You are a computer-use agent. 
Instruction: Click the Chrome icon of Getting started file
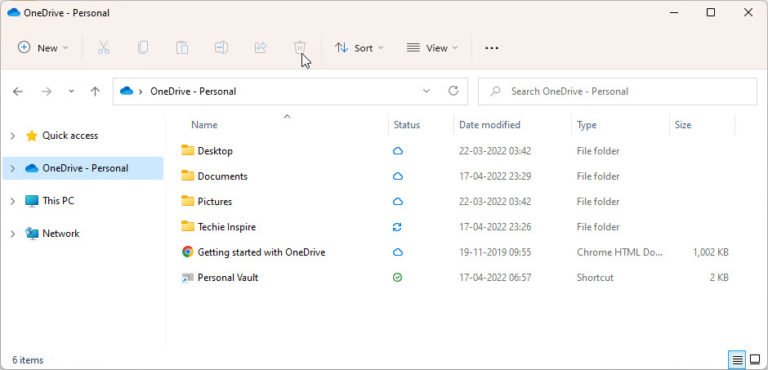click(187, 252)
